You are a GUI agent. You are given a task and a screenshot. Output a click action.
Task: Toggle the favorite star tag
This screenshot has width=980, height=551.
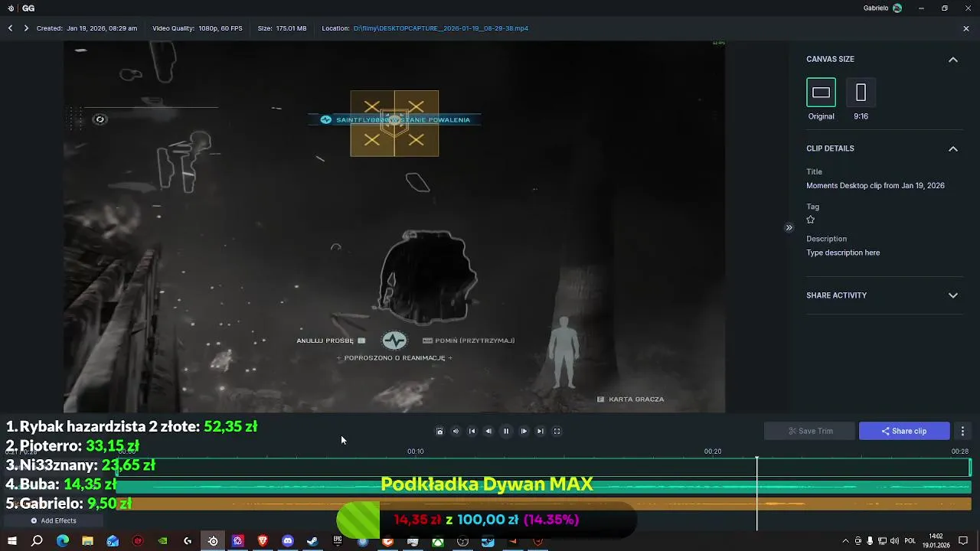(x=811, y=220)
